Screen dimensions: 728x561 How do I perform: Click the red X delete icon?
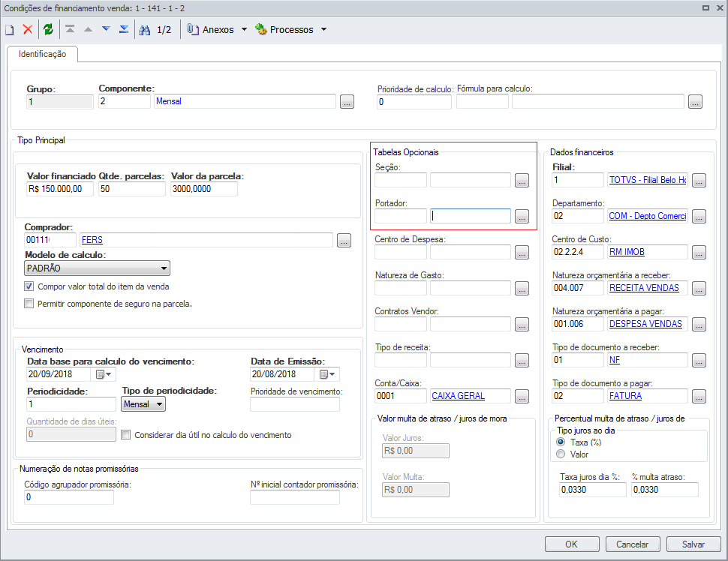(x=27, y=29)
